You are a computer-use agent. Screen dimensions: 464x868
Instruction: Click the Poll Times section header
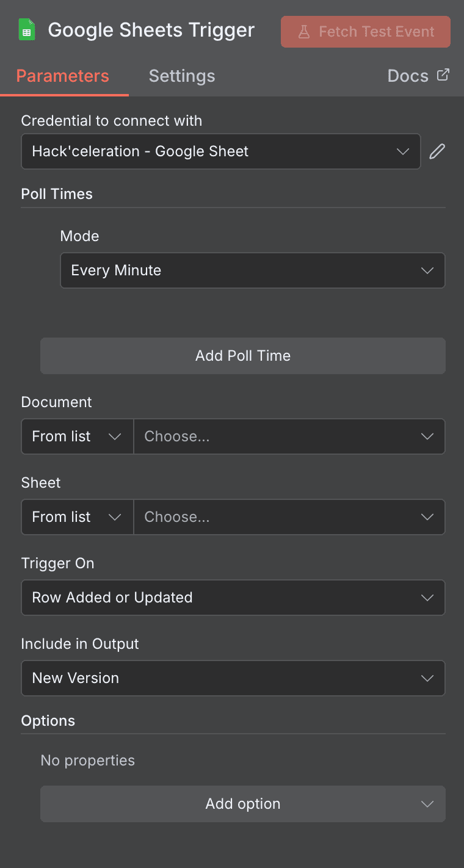click(x=57, y=193)
